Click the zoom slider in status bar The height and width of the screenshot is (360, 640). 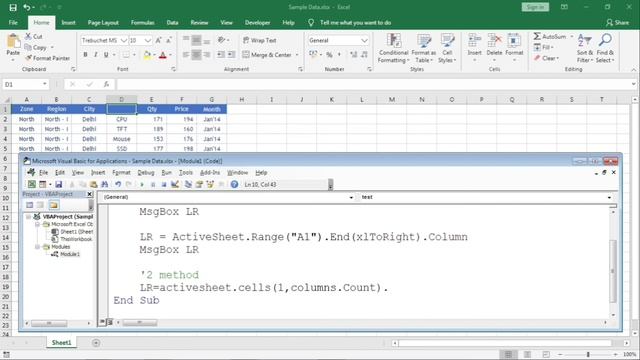588,354
